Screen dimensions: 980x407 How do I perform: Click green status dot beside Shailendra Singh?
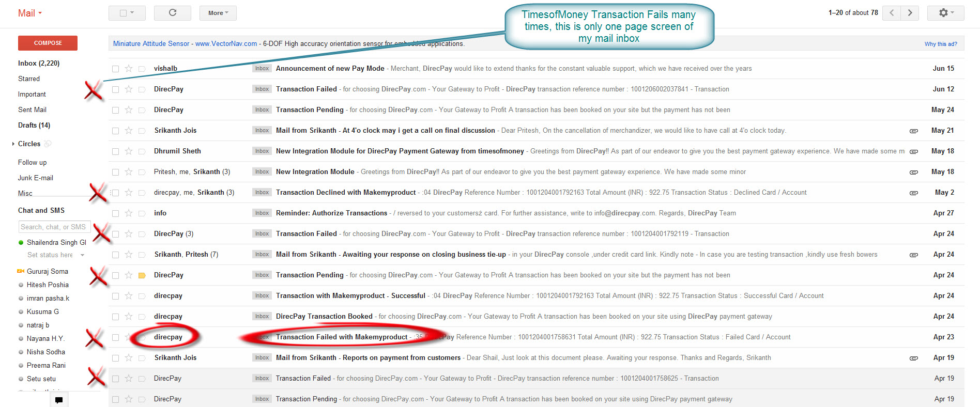tap(21, 242)
